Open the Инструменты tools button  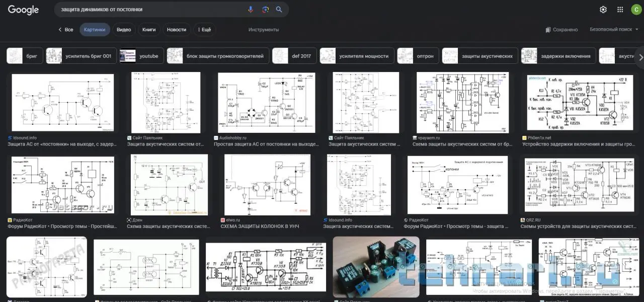click(264, 30)
